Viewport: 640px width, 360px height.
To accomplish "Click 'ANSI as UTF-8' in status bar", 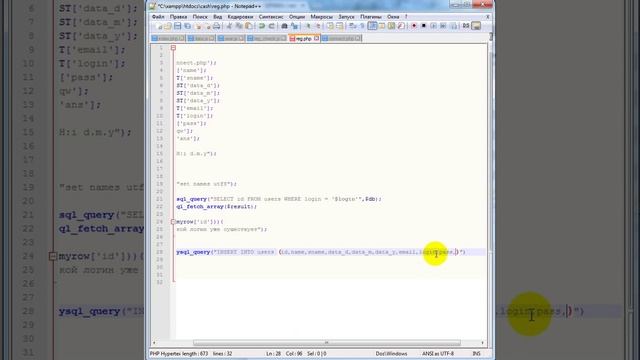I will click(438, 353).
